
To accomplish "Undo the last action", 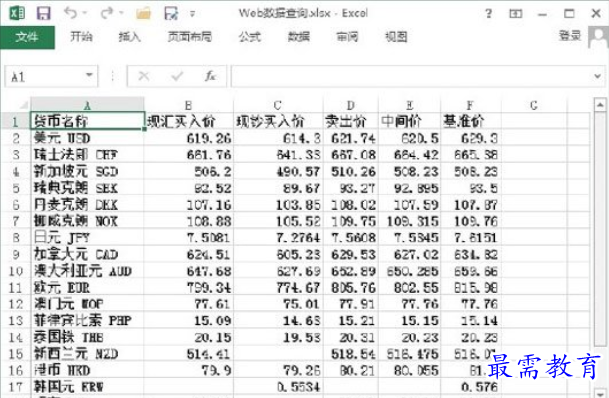I will point(70,13).
